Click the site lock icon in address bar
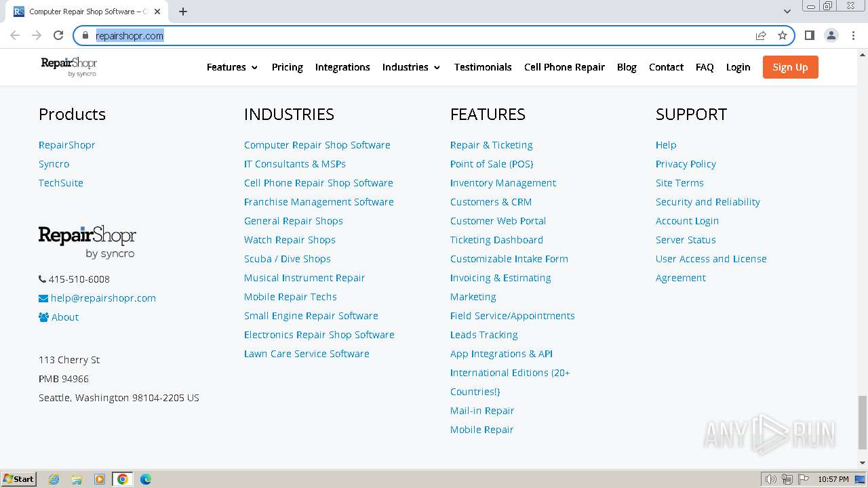The width and height of the screenshot is (868, 488). [x=85, y=35]
